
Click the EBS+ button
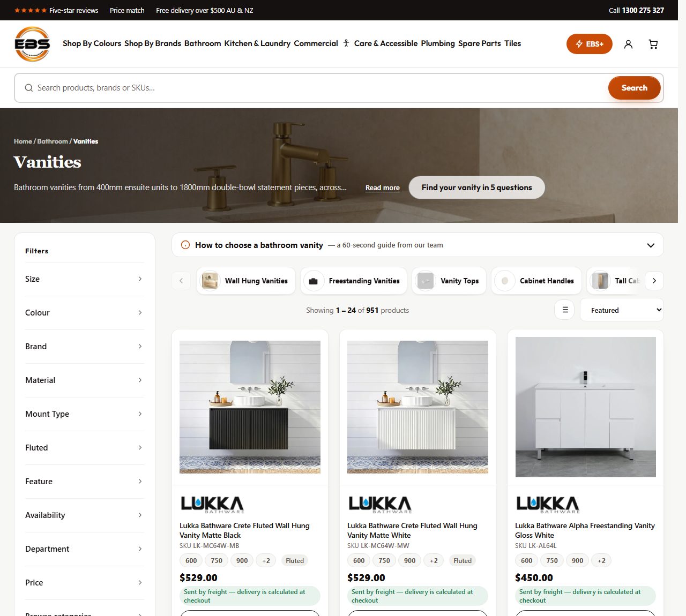click(589, 44)
